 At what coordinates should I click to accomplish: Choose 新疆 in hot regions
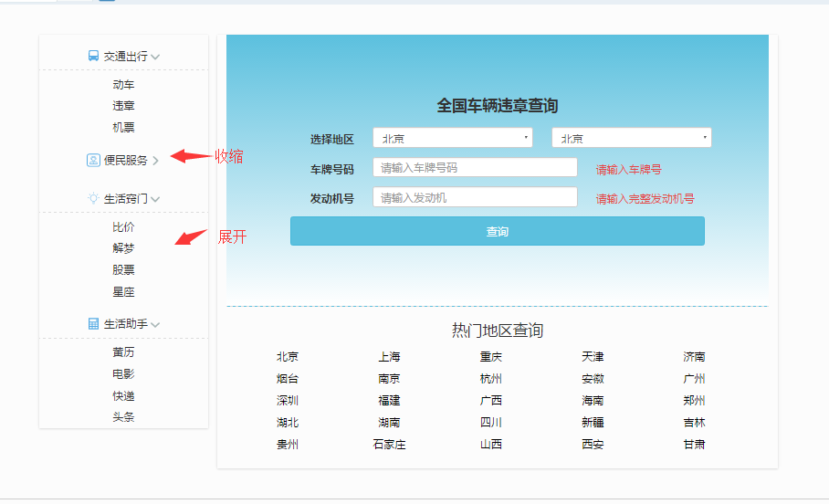[x=593, y=423]
